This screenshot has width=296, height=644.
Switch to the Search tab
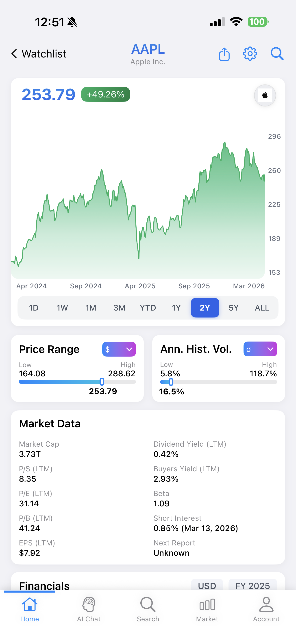tap(148, 609)
